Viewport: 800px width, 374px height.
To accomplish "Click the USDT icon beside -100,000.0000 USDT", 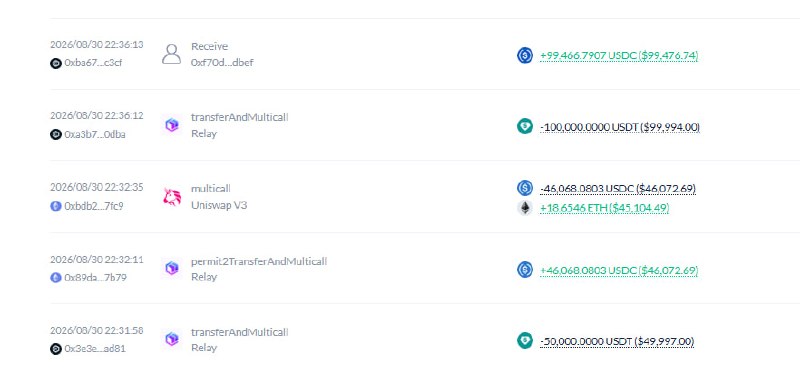I will pyautogui.click(x=525, y=127).
